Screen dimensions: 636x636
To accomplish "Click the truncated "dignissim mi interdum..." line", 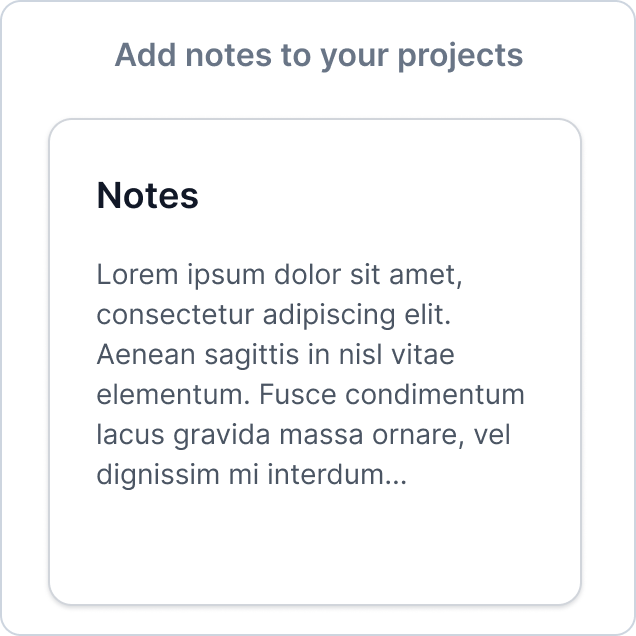I will (x=251, y=475).
